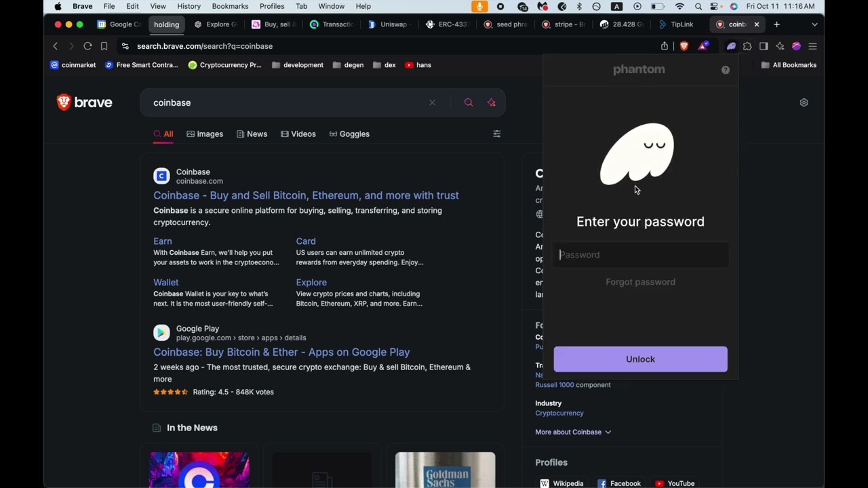Open Coinbase Google Play result link
The height and width of the screenshot is (488, 868).
coord(281,352)
